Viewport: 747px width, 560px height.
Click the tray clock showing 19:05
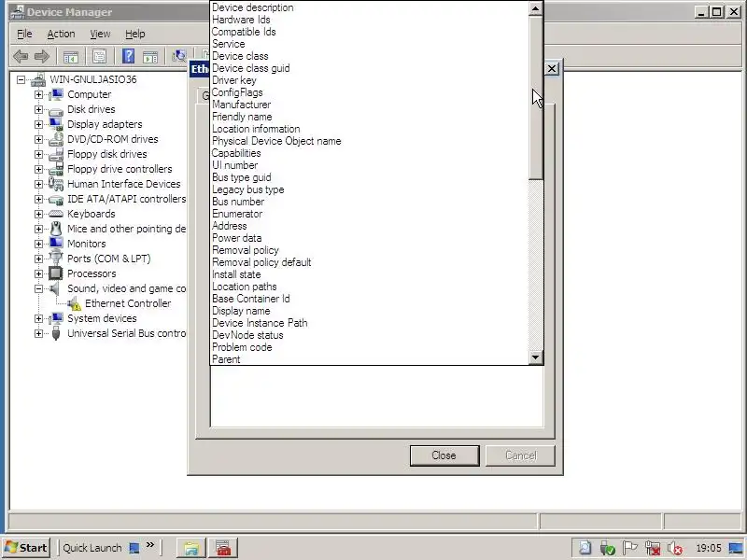point(709,548)
